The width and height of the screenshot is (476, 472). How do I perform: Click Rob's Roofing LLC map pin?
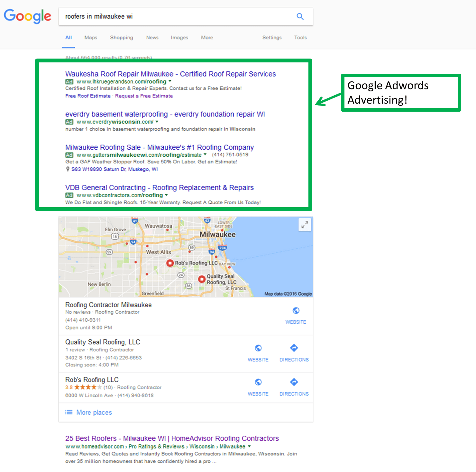pos(170,263)
